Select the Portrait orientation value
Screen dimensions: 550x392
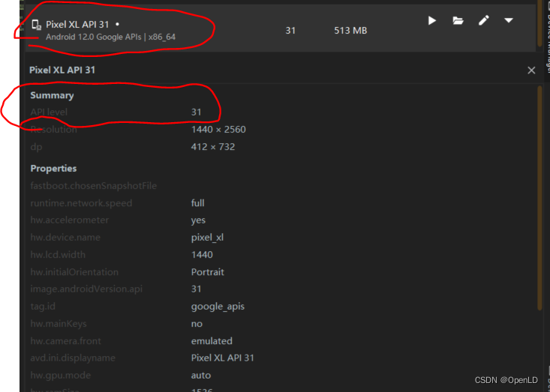(207, 272)
